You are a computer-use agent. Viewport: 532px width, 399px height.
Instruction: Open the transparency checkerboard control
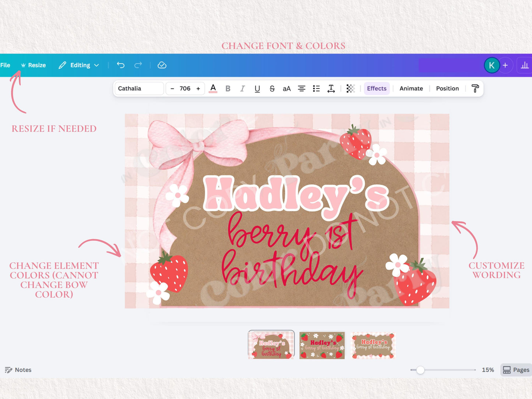350,88
